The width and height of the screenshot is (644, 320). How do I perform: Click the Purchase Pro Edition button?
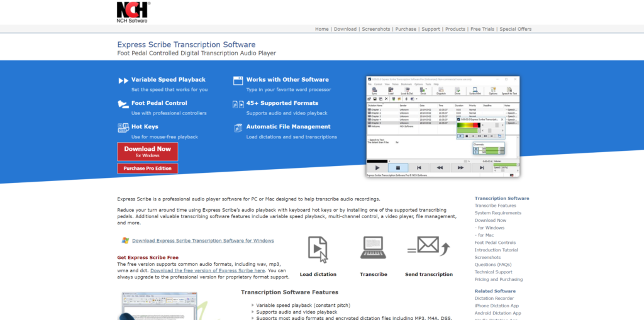(147, 168)
